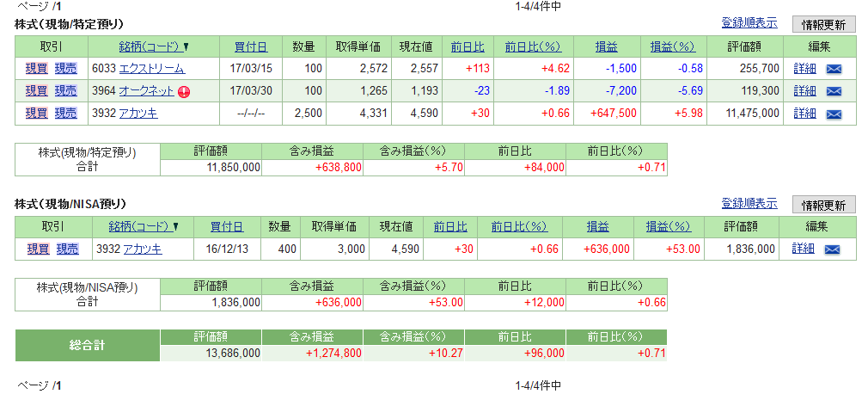Open 6033 エクストリーム stock link

pos(151,69)
